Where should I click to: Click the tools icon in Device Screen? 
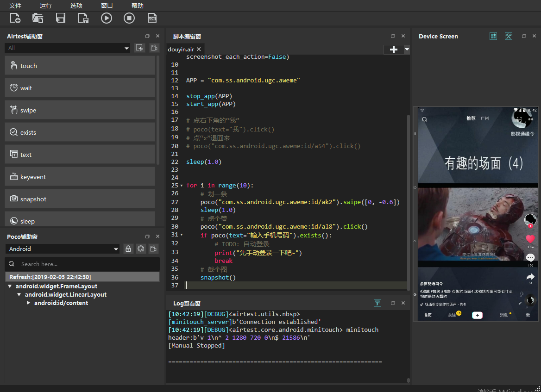[508, 36]
